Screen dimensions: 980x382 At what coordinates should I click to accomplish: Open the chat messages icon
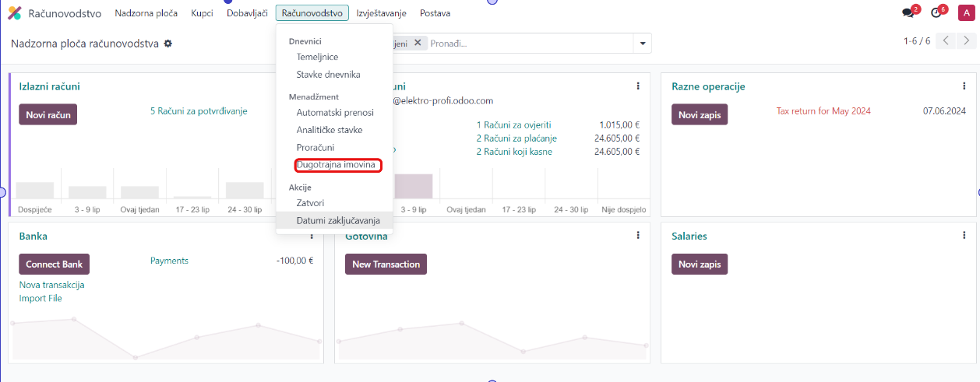click(908, 13)
